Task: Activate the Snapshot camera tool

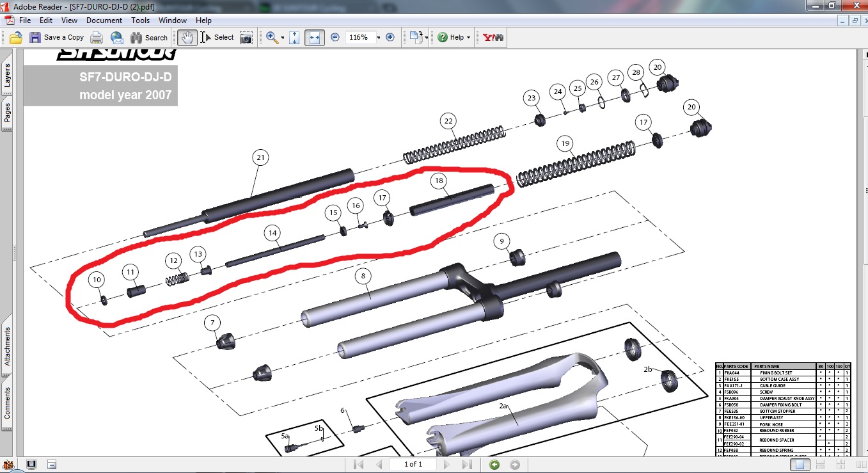Action: [x=246, y=38]
